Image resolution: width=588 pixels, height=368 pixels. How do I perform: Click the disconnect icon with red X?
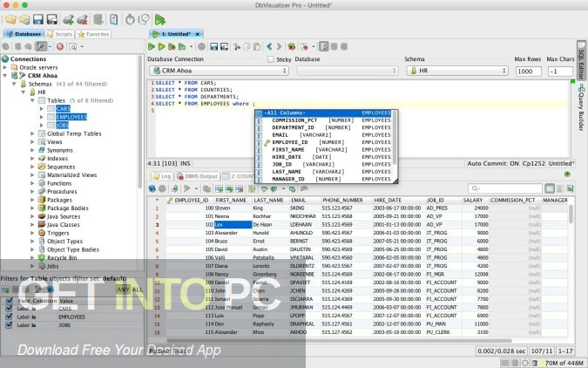82,19
